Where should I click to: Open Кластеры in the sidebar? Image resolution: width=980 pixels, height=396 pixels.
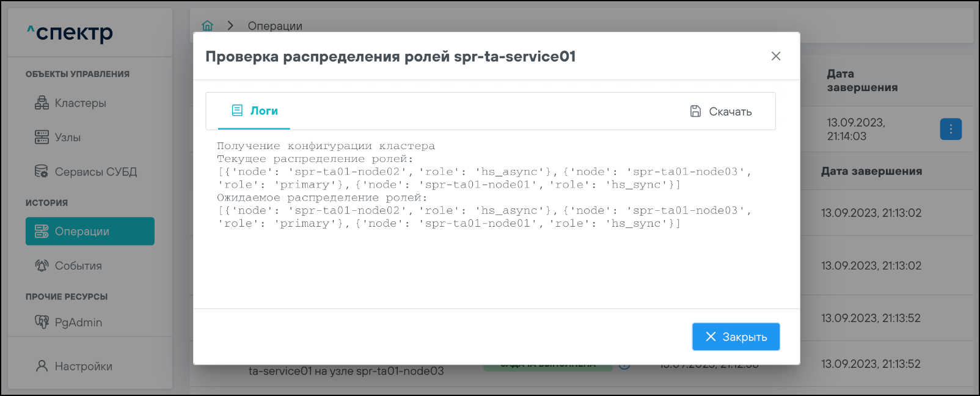click(79, 103)
